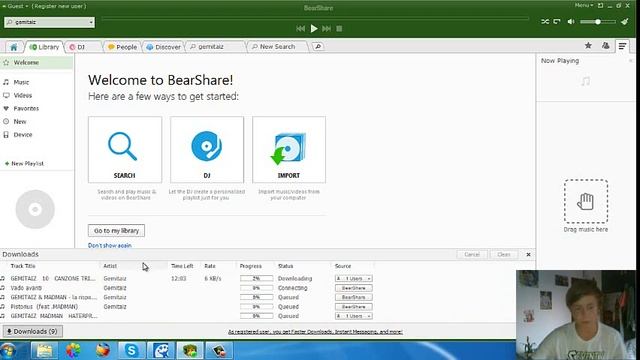
Task: Switch to the Library tab
Action: tap(44, 47)
